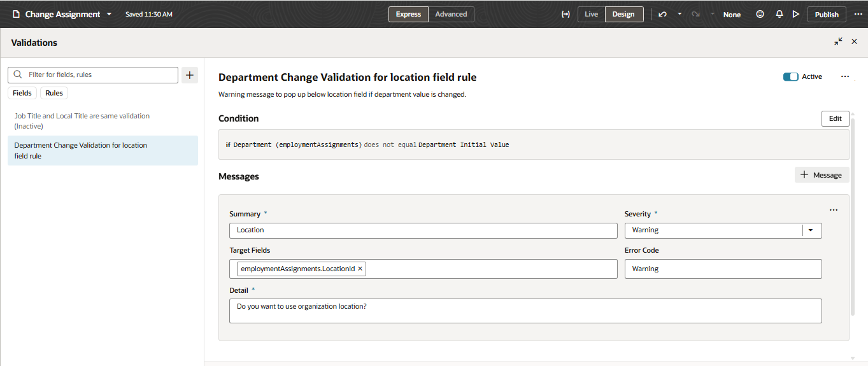Image resolution: width=868 pixels, height=366 pixels.
Task: Toggle the Active switch off
Action: click(x=790, y=76)
